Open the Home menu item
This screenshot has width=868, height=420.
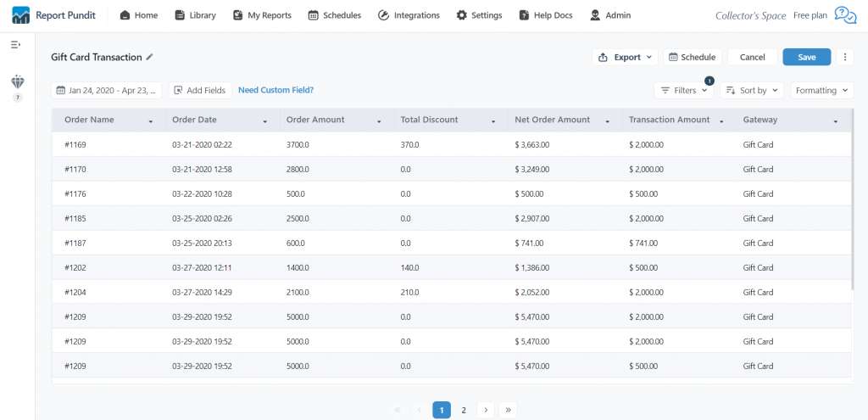coord(139,15)
